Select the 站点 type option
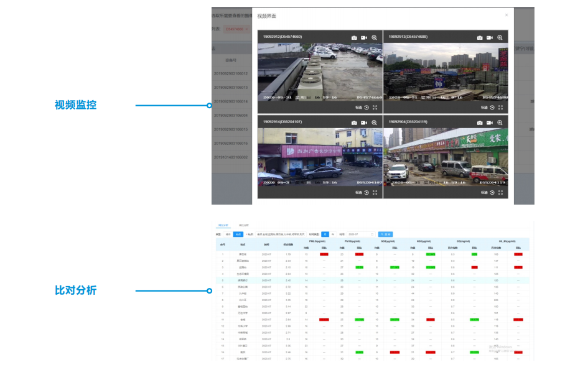Viewport: 588px width, 375px height. (x=238, y=234)
